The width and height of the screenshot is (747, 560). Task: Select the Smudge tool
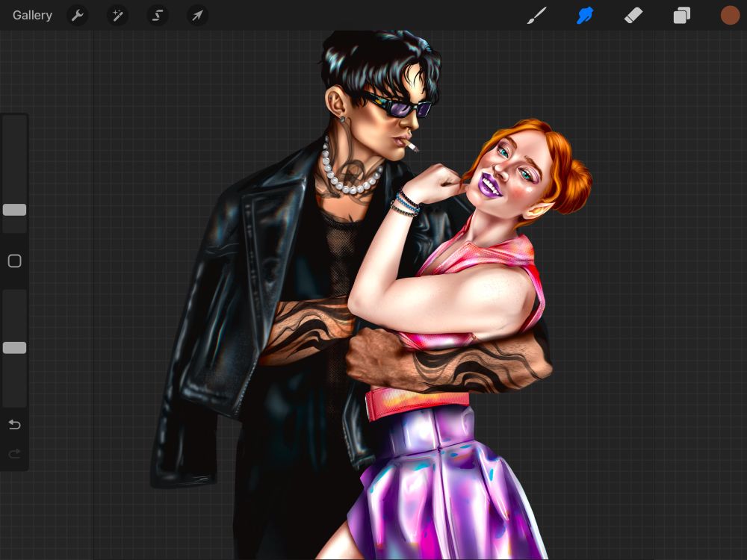[585, 15]
